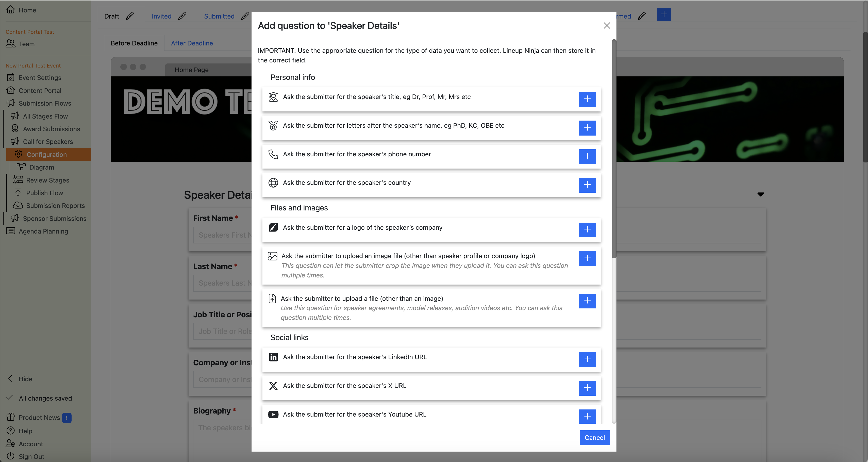Add the upload image file question

[587, 258]
